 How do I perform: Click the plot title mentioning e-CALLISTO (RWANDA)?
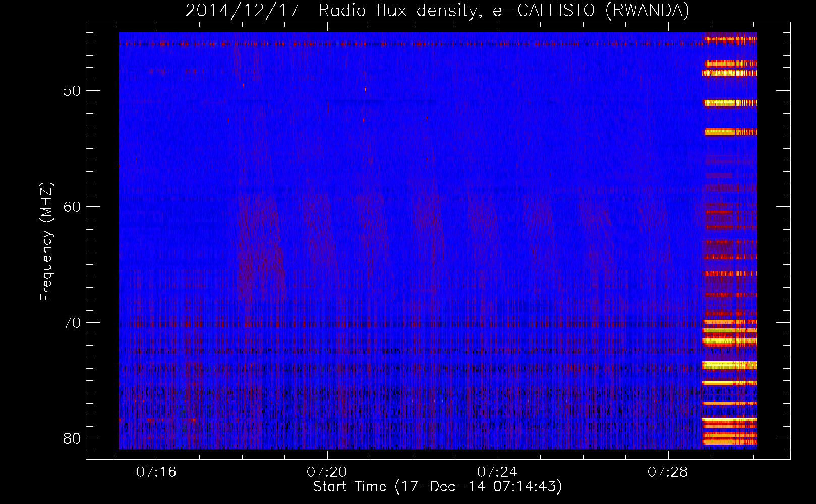click(437, 10)
